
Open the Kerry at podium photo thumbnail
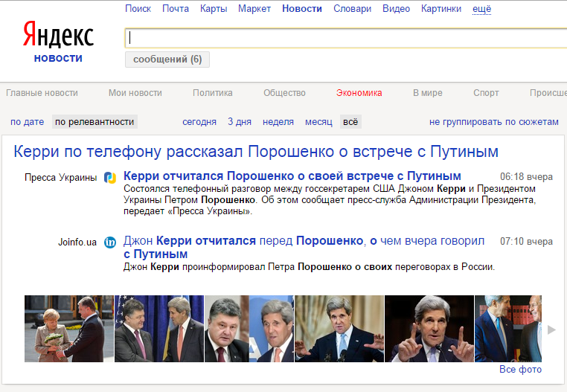click(339, 329)
